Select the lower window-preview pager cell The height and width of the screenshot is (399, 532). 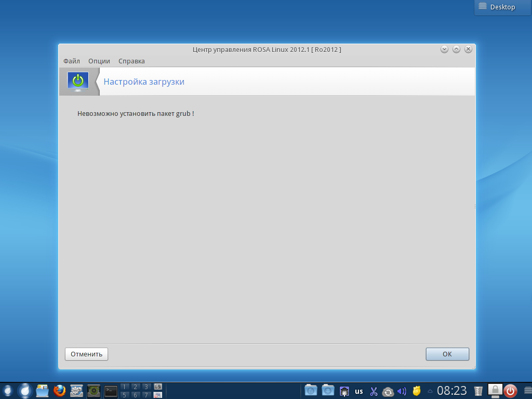click(x=158, y=395)
